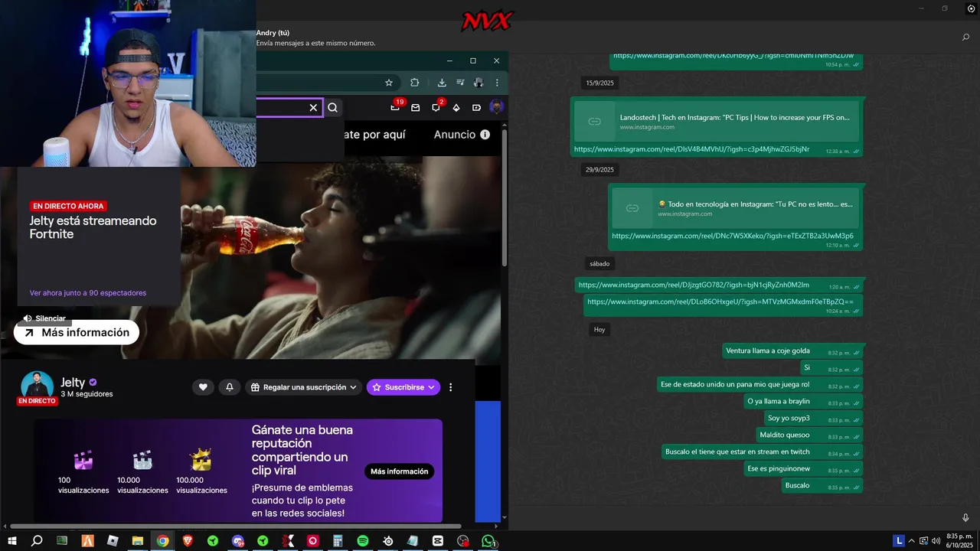Screen dimensions: 980x551
Task: Expand Regalar una suscripción dropdown
Action: point(304,387)
